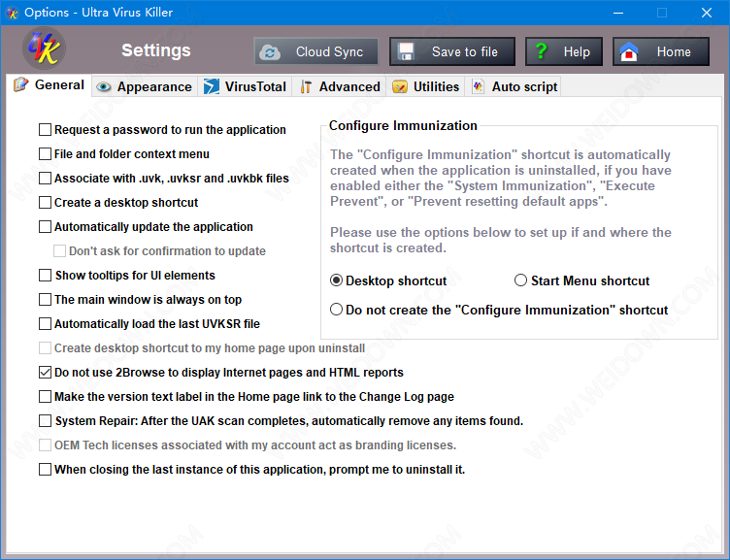The image size is (730, 560).
Task: Click the title bar app icon
Action: 12,13
